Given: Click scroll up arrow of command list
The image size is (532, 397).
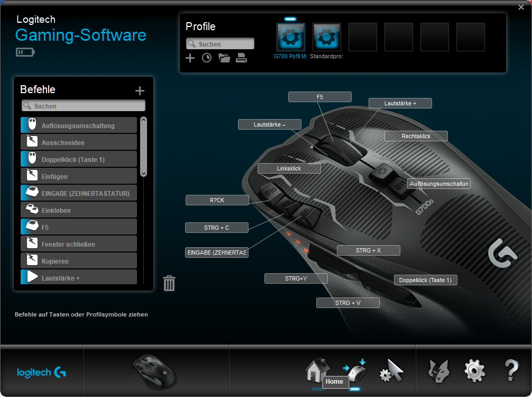Looking at the screenshot, I should pyautogui.click(x=143, y=120).
